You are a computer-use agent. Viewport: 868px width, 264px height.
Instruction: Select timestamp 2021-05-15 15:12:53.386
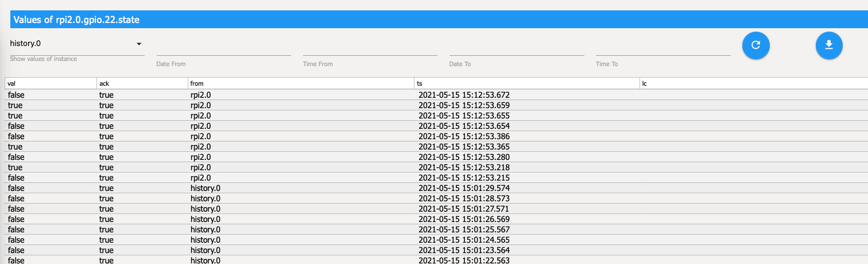point(464,136)
